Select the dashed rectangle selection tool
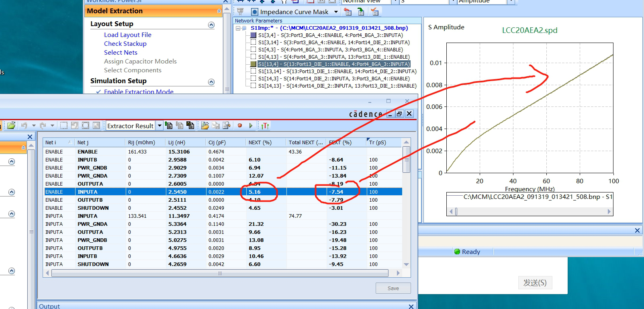 pos(64,125)
